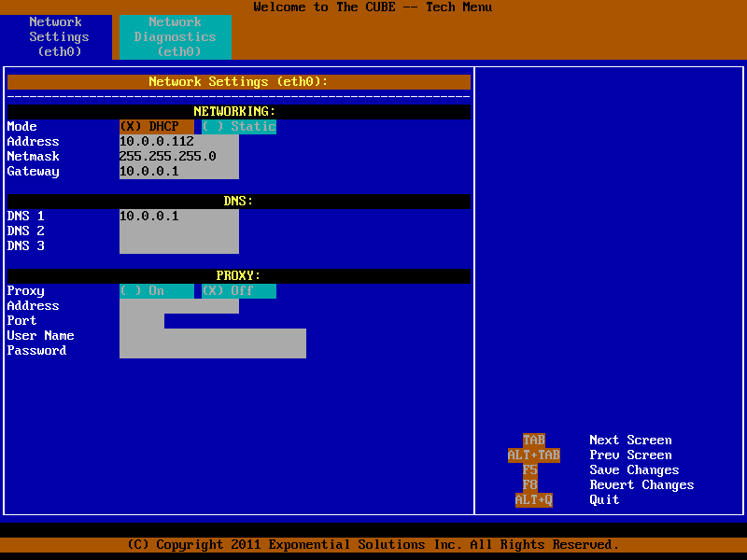Image resolution: width=747 pixels, height=560 pixels.
Task: Click the Welcome to The CUBE title
Action: coord(373,7)
